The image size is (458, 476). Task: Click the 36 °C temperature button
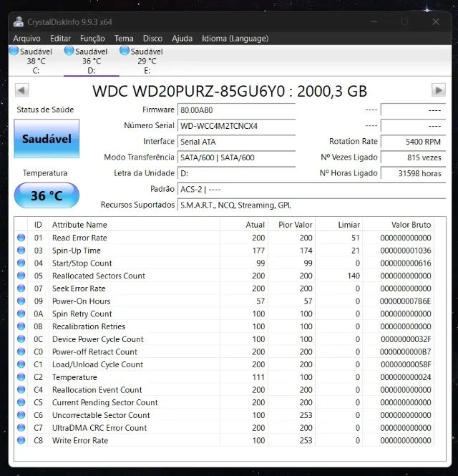pyautogui.click(x=47, y=195)
